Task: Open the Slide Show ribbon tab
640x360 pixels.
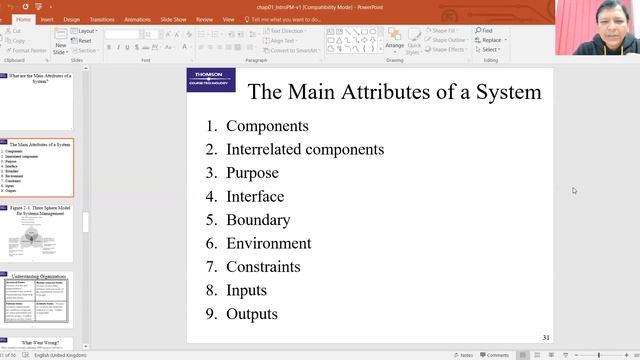Action: [173, 19]
